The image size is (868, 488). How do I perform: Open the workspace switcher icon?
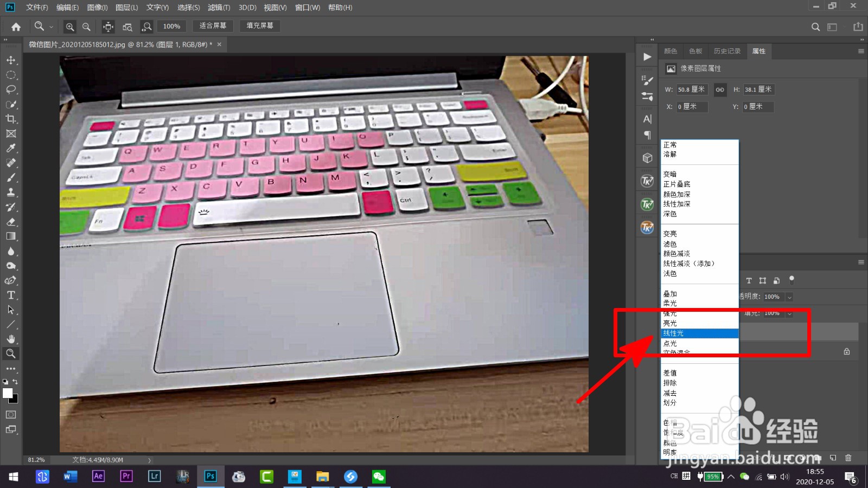point(832,27)
